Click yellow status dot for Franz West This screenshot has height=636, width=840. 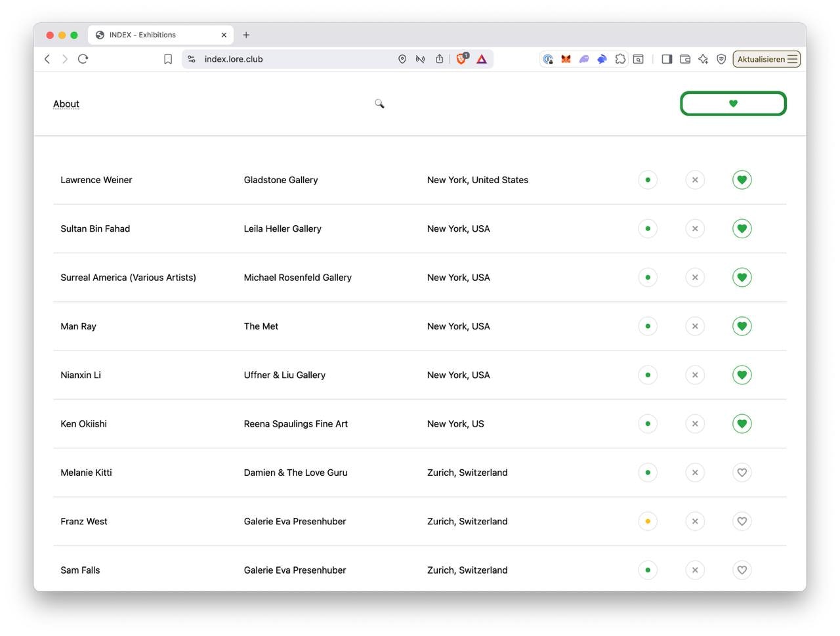coord(648,521)
